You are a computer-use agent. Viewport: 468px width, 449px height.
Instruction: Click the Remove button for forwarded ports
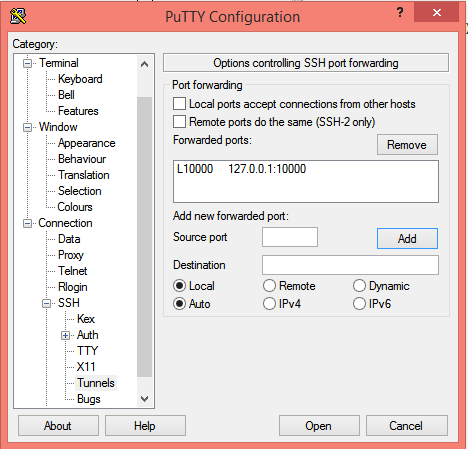407,145
